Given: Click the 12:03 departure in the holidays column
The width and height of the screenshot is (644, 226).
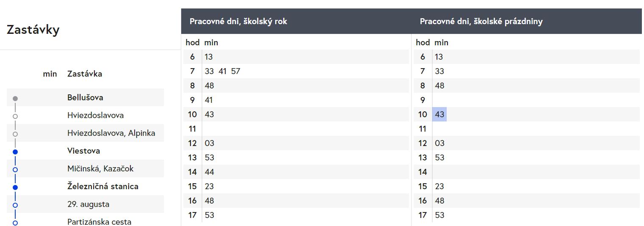Looking at the screenshot, I should [x=439, y=143].
